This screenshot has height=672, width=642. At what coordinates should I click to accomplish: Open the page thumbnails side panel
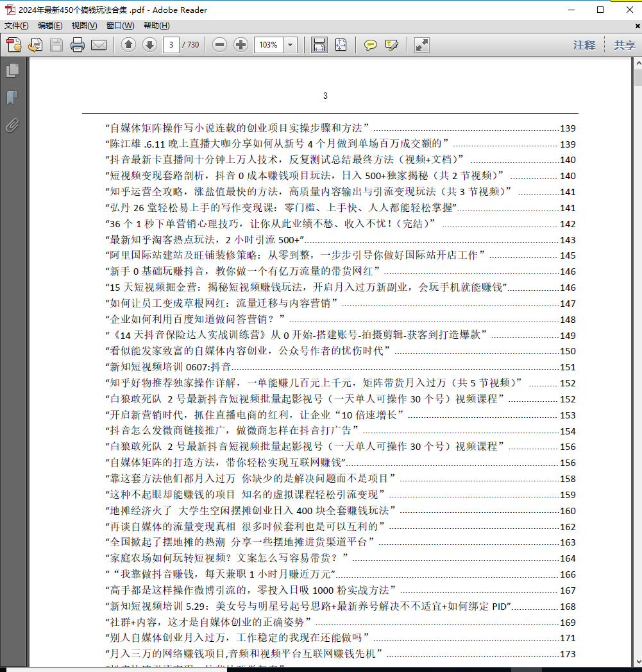point(12,71)
